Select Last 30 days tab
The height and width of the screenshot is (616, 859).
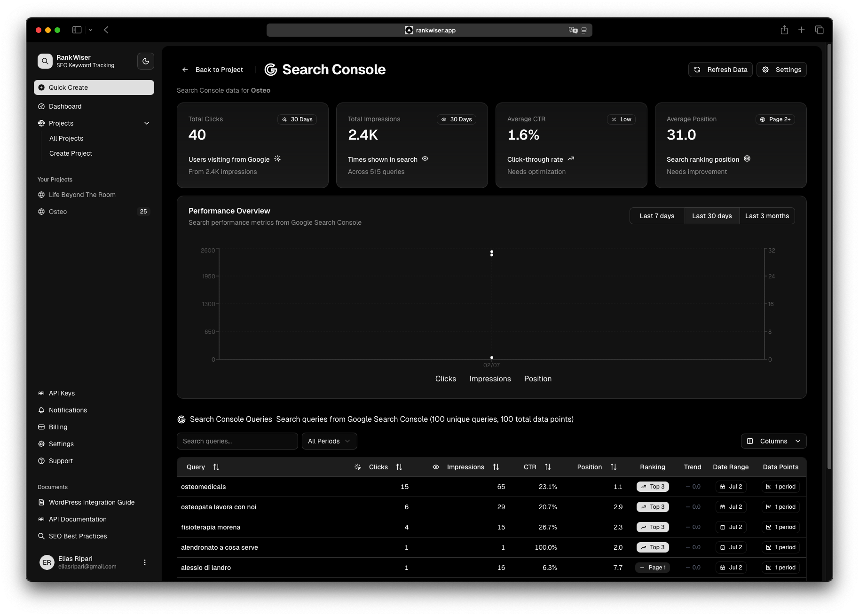coord(712,216)
